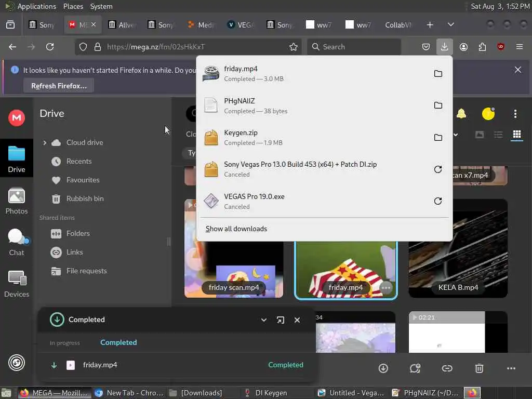This screenshot has width=532, height=399.
Task: Open MEGA notifications bell
Action: coord(461,114)
